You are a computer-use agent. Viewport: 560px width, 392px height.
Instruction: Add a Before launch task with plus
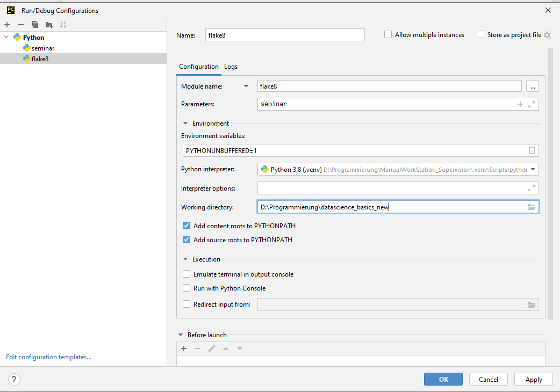tap(184, 349)
